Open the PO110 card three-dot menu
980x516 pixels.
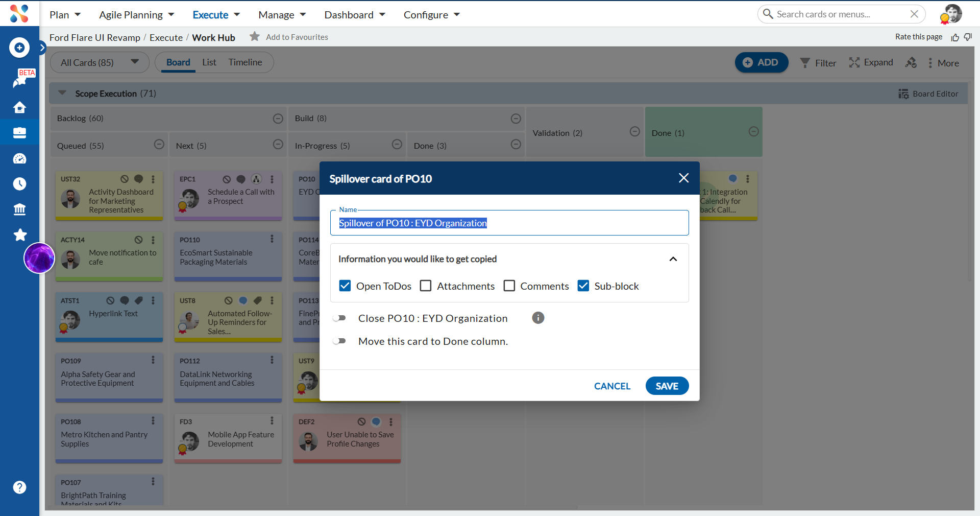click(x=272, y=239)
